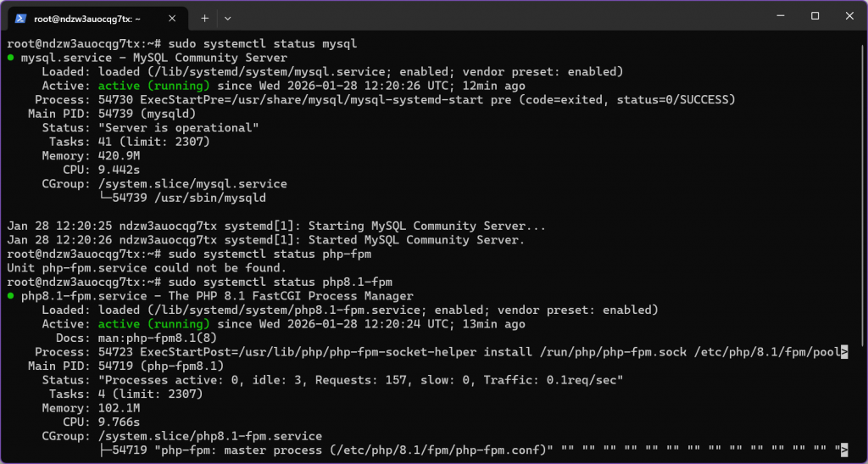The image size is (868, 464).
Task: Maximize the terminal window
Action: coord(815,16)
